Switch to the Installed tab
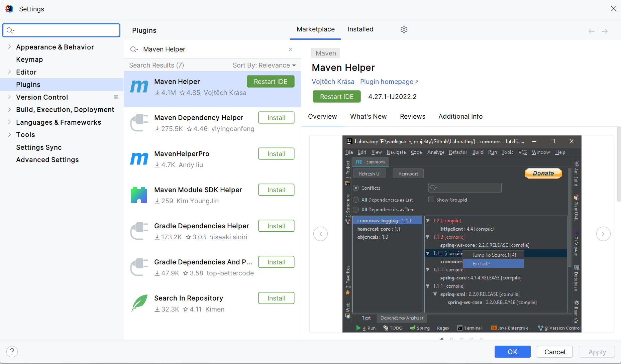The width and height of the screenshot is (621, 364). coord(360,29)
